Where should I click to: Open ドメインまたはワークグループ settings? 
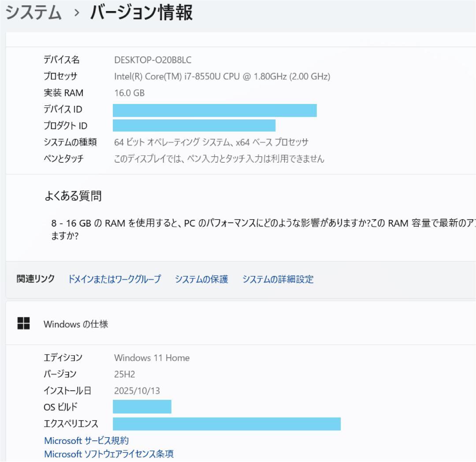[113, 279]
